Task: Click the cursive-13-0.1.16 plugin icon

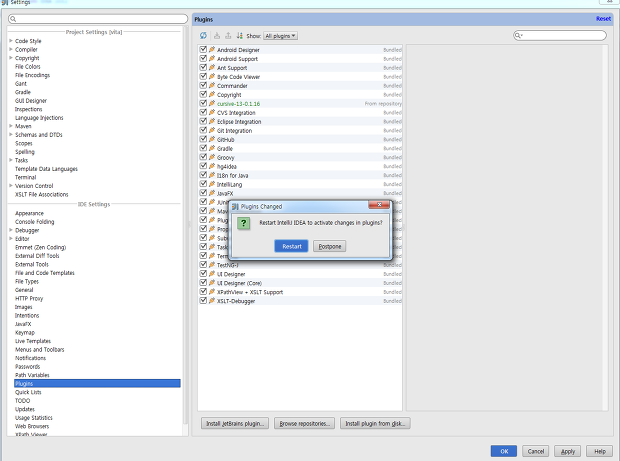Action: point(212,104)
